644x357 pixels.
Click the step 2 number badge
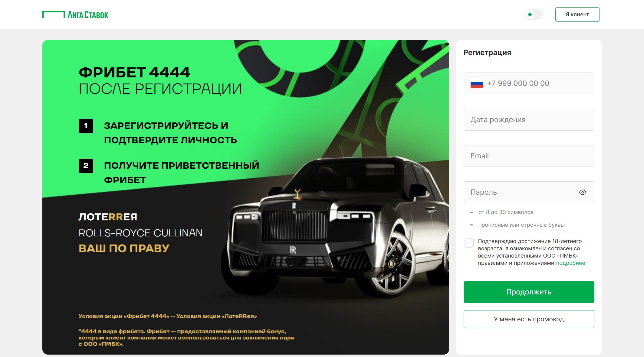coord(86,166)
